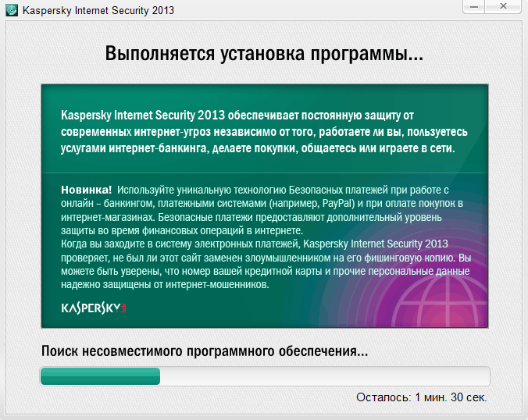Click the heading "Выполняется установка программы..."
The width and height of the screenshot is (528, 420).
click(x=264, y=54)
